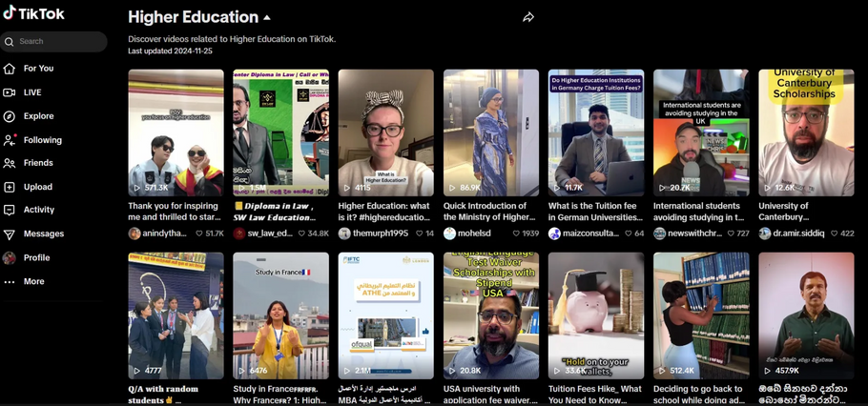Click the sw_law_ed avatar icon
The image size is (868, 406).
click(x=239, y=233)
